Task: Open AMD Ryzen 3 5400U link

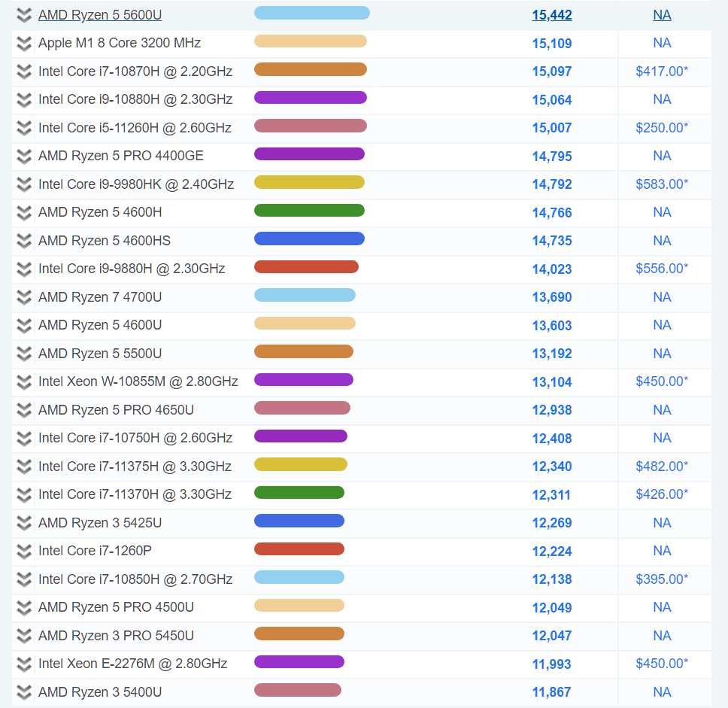Action: point(100,691)
